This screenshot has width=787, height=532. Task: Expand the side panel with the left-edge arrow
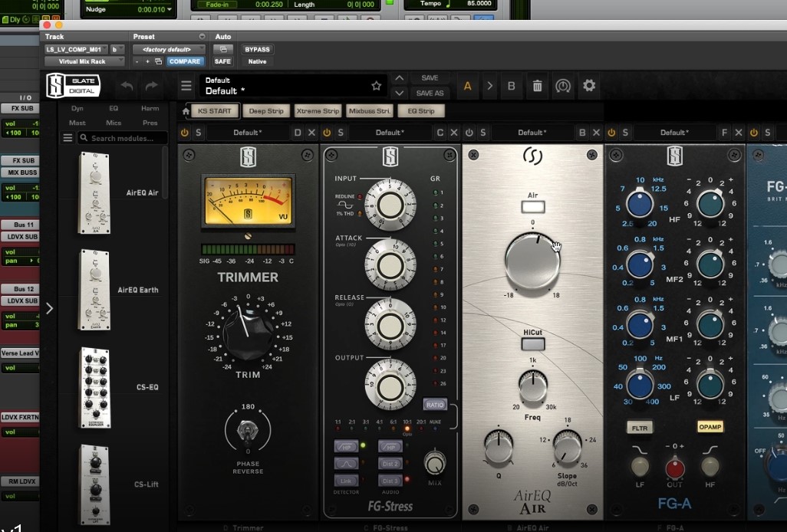tap(49, 308)
